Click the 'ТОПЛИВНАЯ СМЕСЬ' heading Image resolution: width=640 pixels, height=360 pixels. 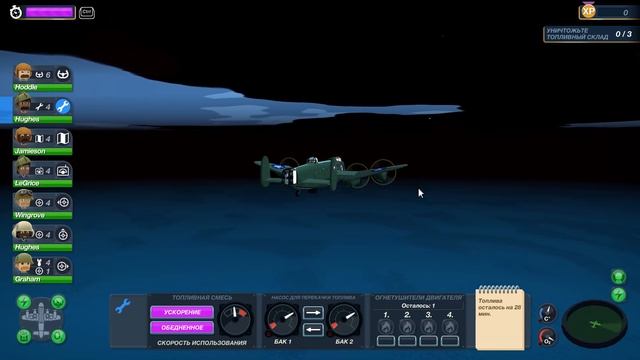[202, 298]
